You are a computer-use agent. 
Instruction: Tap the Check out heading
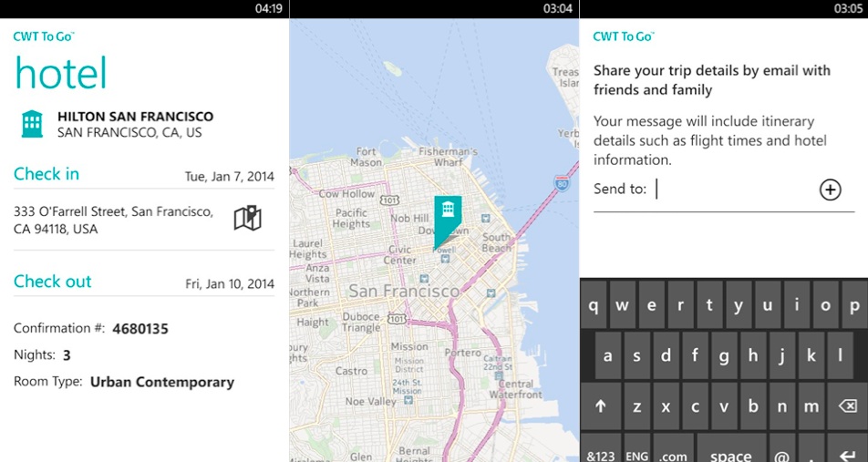tap(53, 281)
